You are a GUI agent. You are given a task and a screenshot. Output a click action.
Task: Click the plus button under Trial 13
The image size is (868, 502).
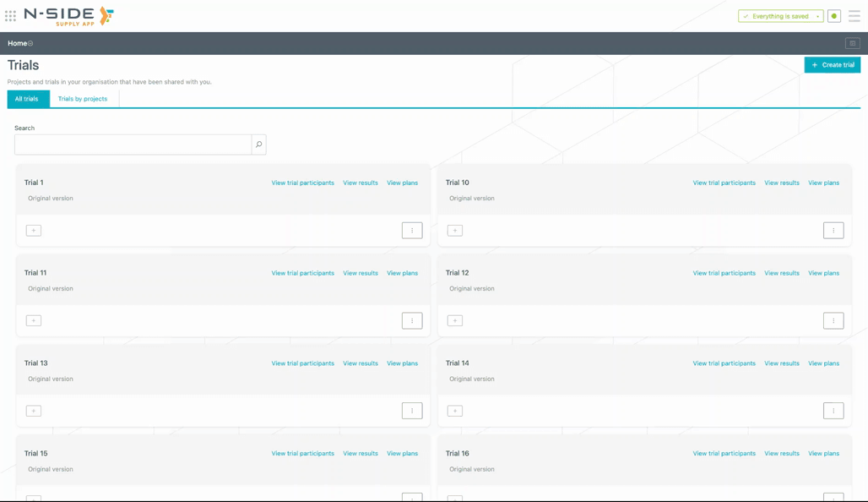click(x=34, y=412)
